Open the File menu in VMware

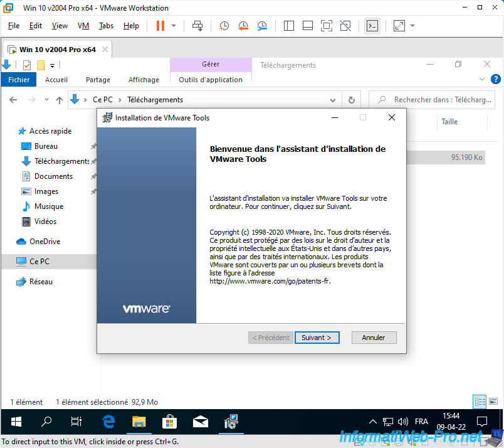coord(14,26)
